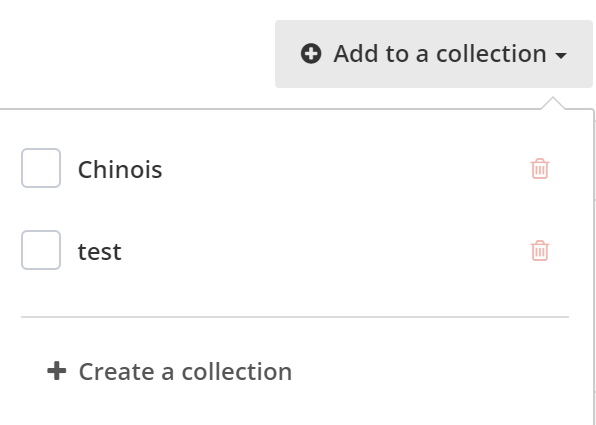Click the pink bin icon next to Chinois
The height and width of the screenshot is (425, 596).
click(x=540, y=168)
